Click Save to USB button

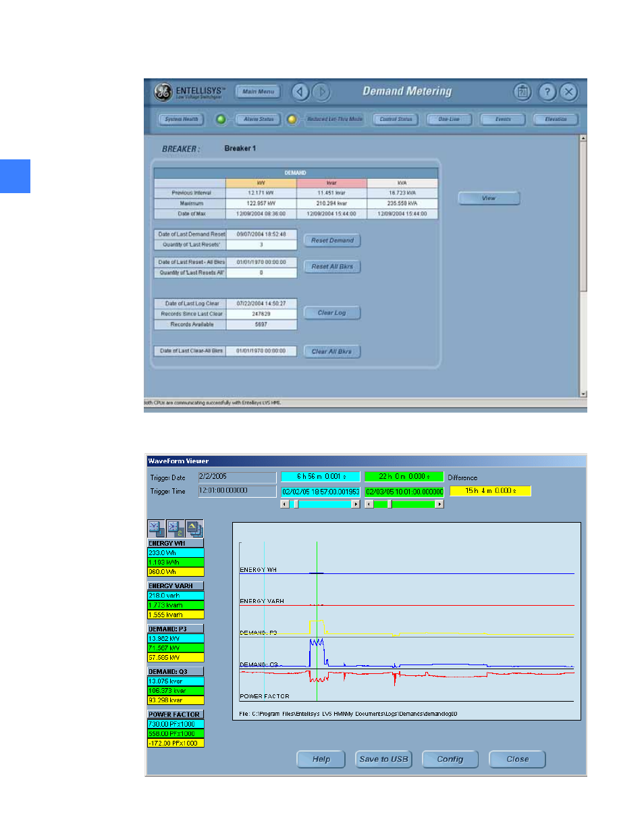(x=383, y=759)
